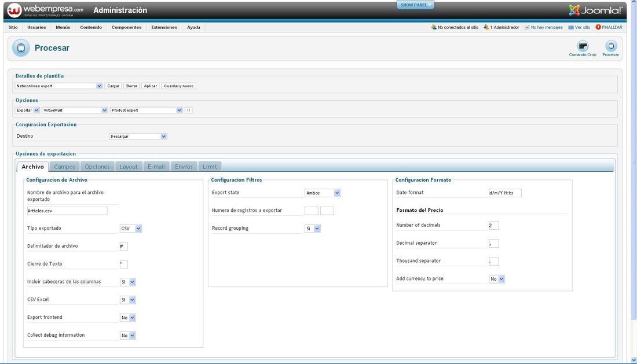This screenshot has height=364, width=637.
Task: Switch to the Opciones tab
Action: (x=97, y=167)
